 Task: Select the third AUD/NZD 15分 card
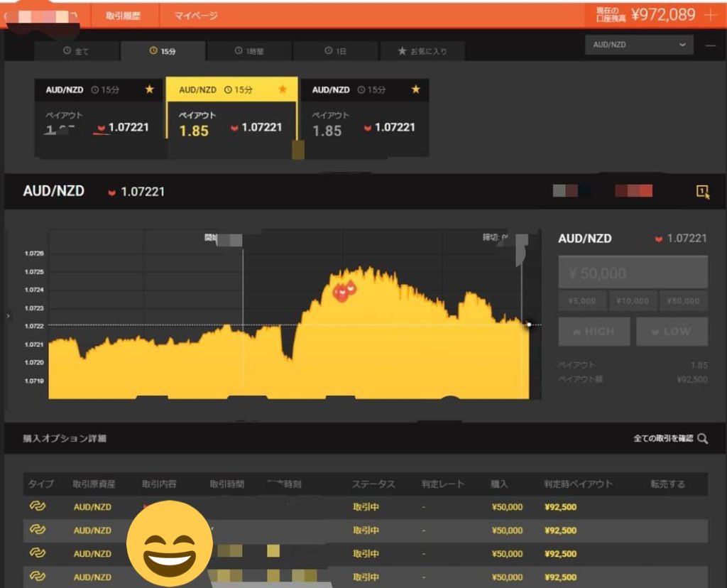coord(364,118)
